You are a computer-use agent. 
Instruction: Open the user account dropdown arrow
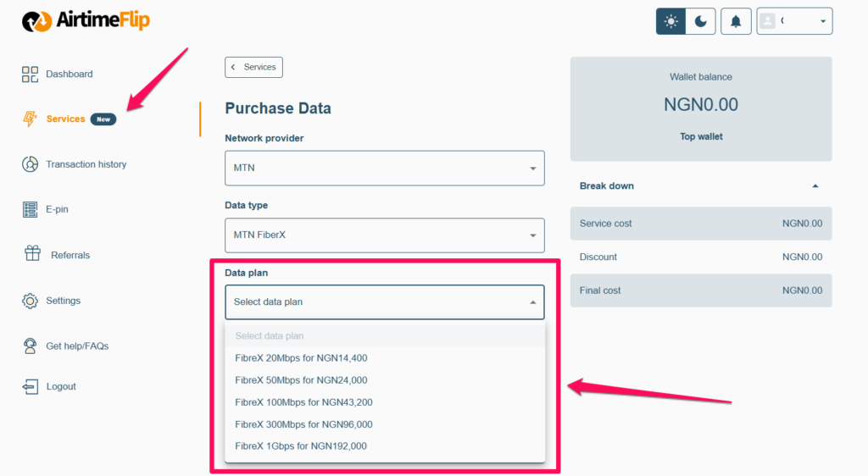[823, 21]
